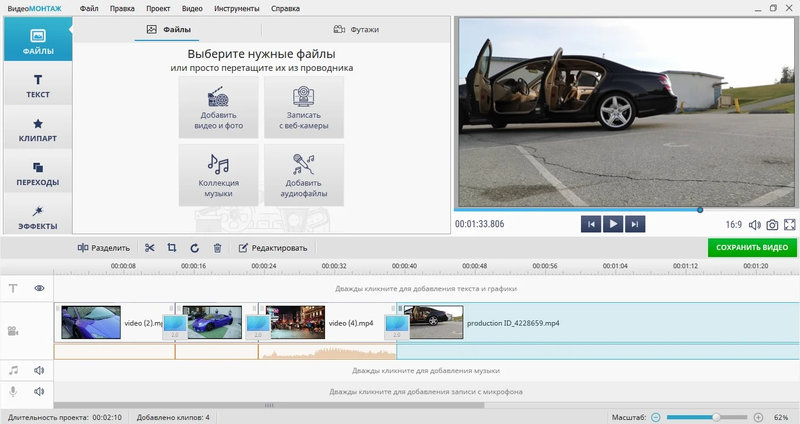Switch to the Файлы tab
Image resolution: width=800 pixels, height=424 pixels.
168,30
